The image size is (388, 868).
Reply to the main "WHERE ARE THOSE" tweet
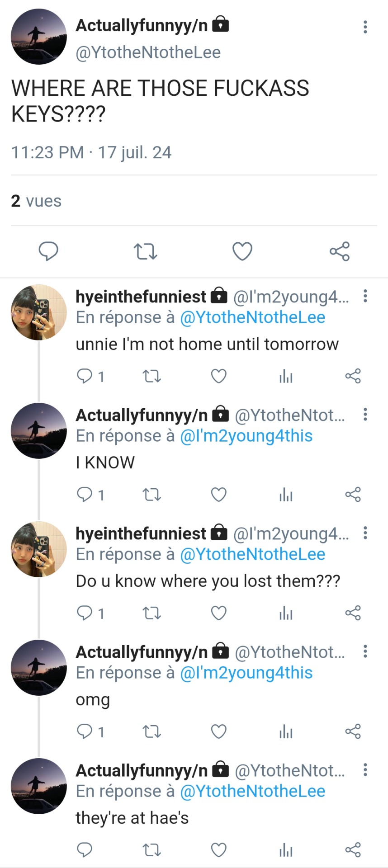point(48,251)
